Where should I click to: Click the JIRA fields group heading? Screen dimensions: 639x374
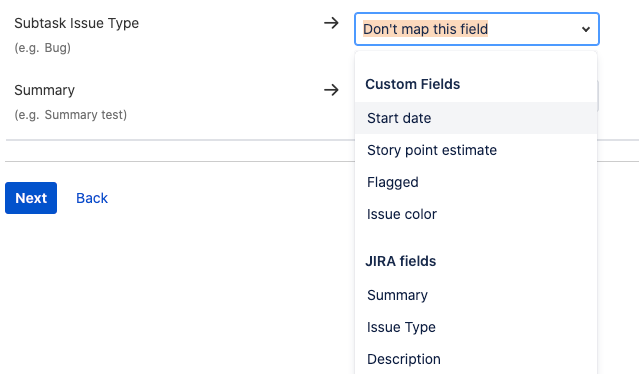pos(401,261)
